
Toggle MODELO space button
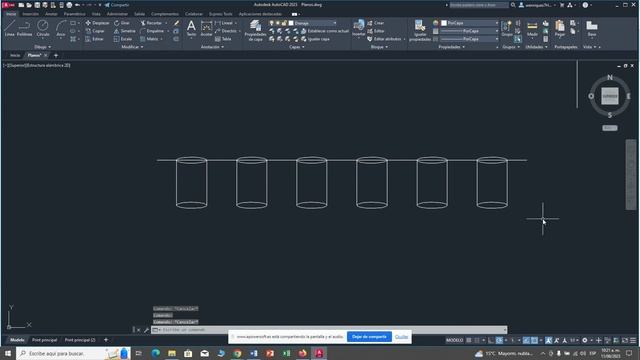[x=454, y=340]
